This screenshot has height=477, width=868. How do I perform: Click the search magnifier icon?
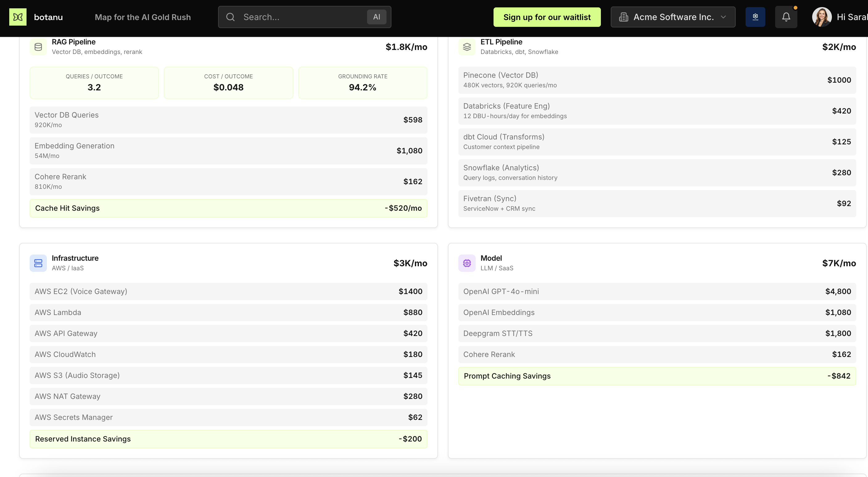tap(230, 17)
